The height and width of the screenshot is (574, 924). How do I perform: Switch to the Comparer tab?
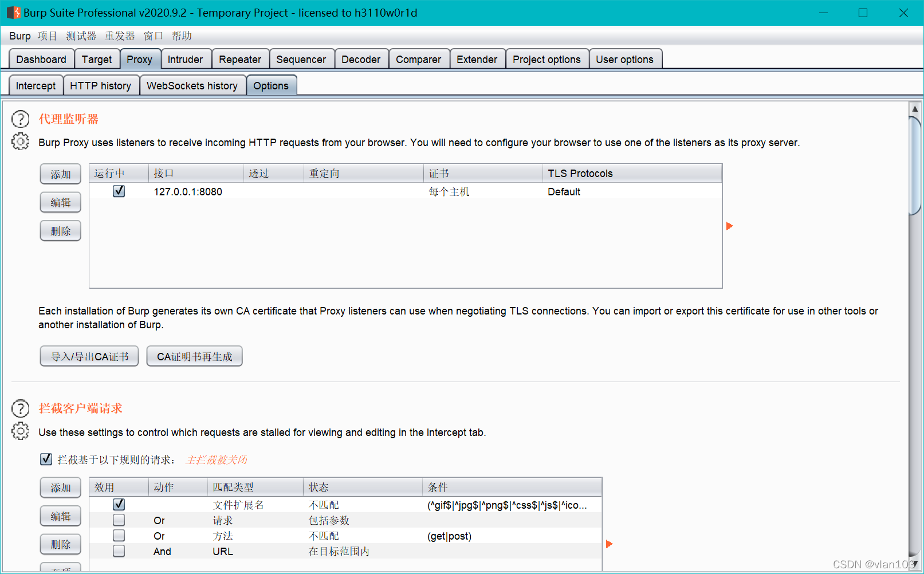tap(419, 60)
